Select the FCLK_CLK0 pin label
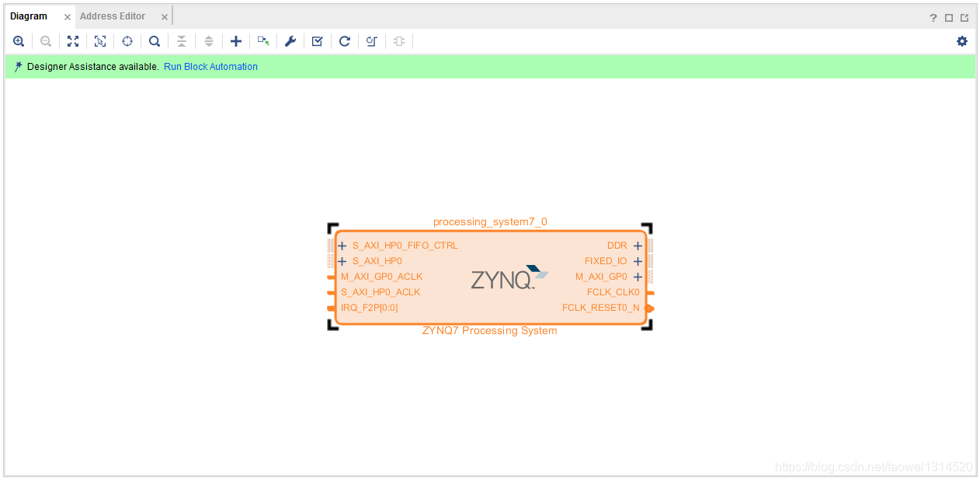This screenshot has width=980, height=481. click(x=613, y=292)
